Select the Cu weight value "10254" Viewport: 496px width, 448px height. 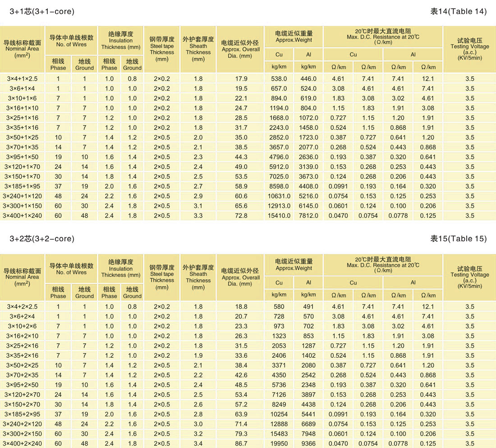[279, 414]
